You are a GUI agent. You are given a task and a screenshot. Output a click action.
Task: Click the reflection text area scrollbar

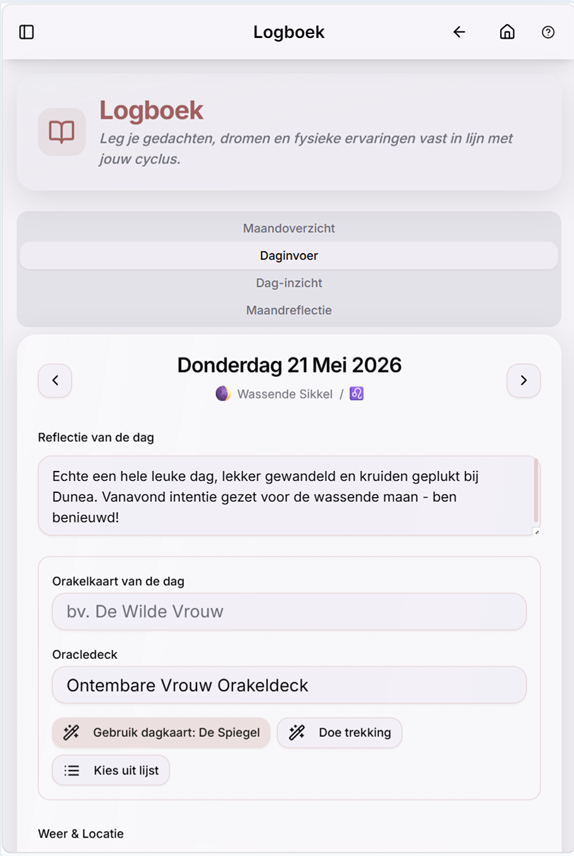pos(536,491)
